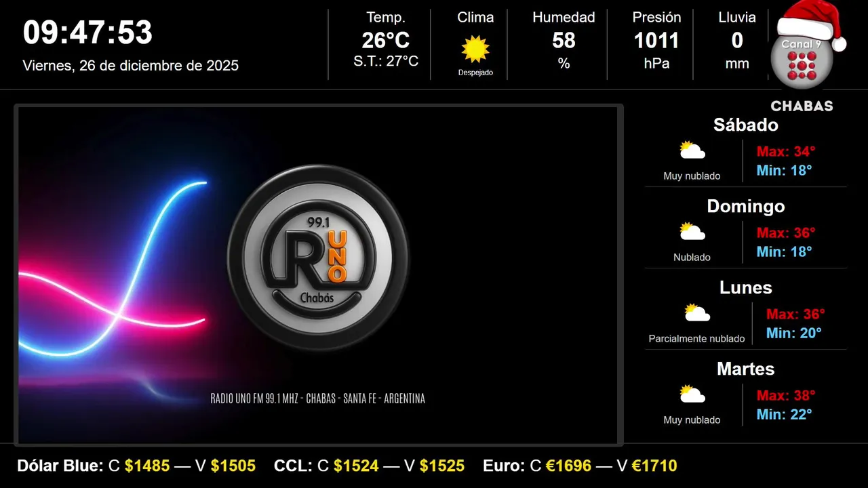Click Martes' Muy nublado caption

(x=692, y=420)
